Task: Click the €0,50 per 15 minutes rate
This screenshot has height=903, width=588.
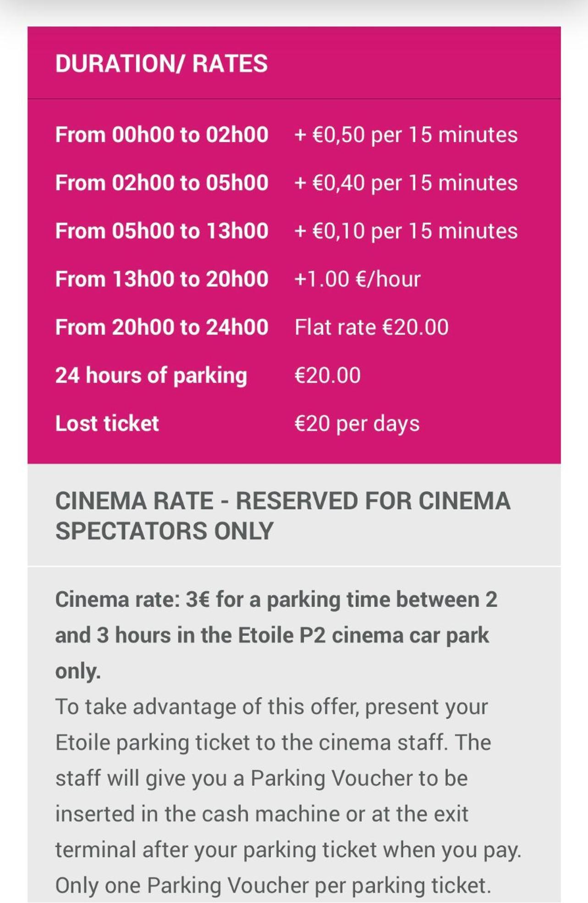Action: pos(406,135)
